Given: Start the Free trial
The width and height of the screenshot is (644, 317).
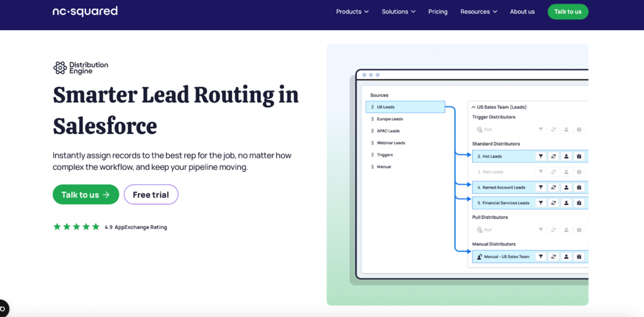Looking at the screenshot, I should coord(151,194).
